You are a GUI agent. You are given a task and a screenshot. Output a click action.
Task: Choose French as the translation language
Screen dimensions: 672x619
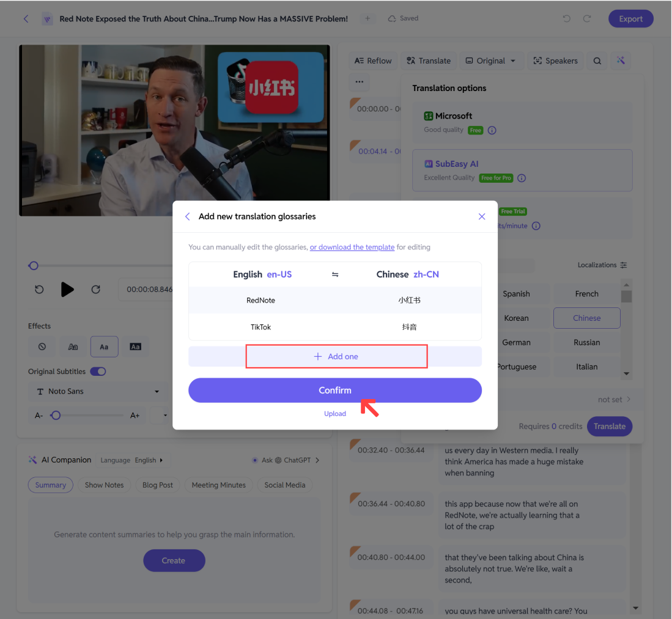pos(587,294)
